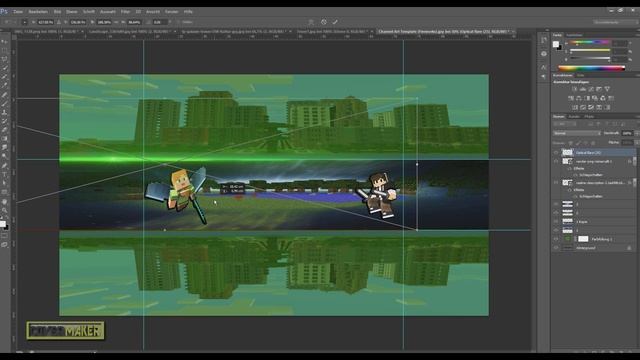Toggle link between width and height

(116, 22)
